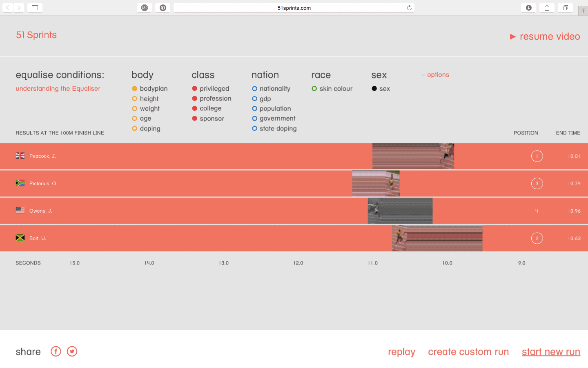Viewport: 588px width, 368px height.
Task: Click the Pinterest extension icon
Action: tap(163, 8)
